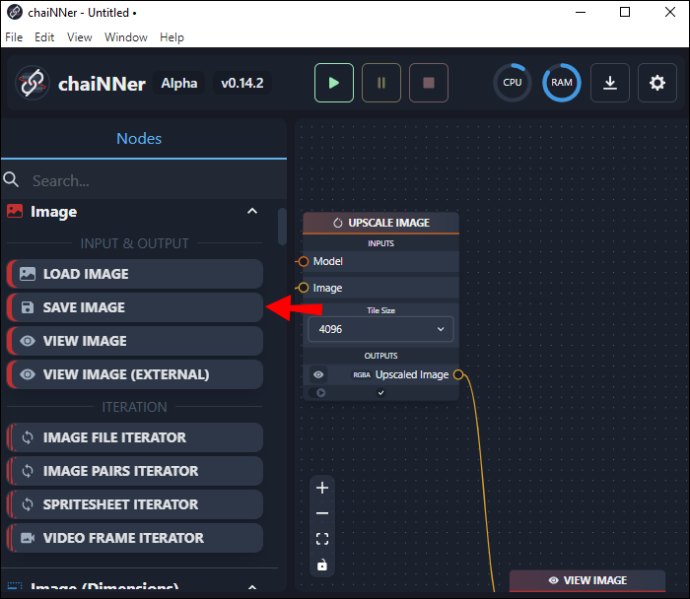Image resolution: width=690 pixels, height=599 pixels.
Task: Click the Image Pairs Iterator loop icon
Action: (x=27, y=470)
